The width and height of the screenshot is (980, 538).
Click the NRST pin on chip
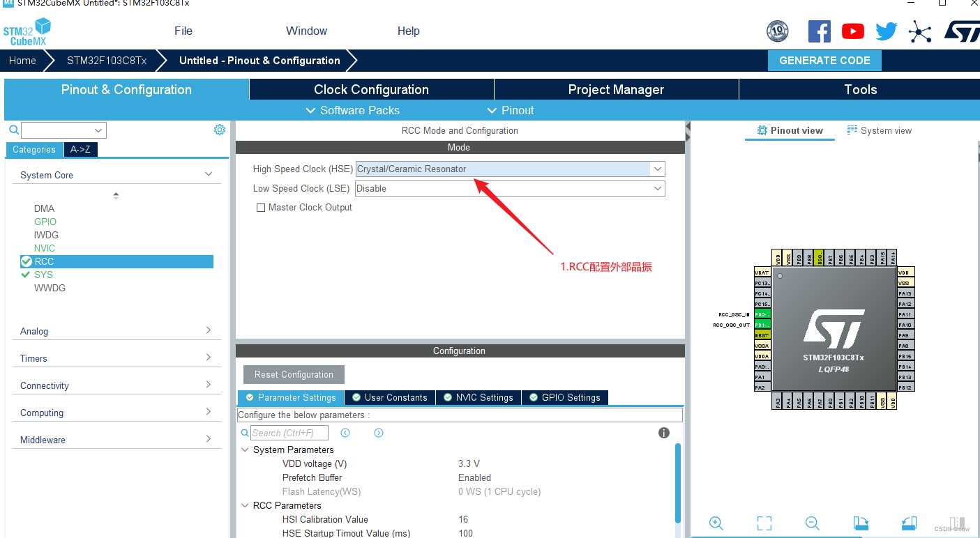click(762, 335)
